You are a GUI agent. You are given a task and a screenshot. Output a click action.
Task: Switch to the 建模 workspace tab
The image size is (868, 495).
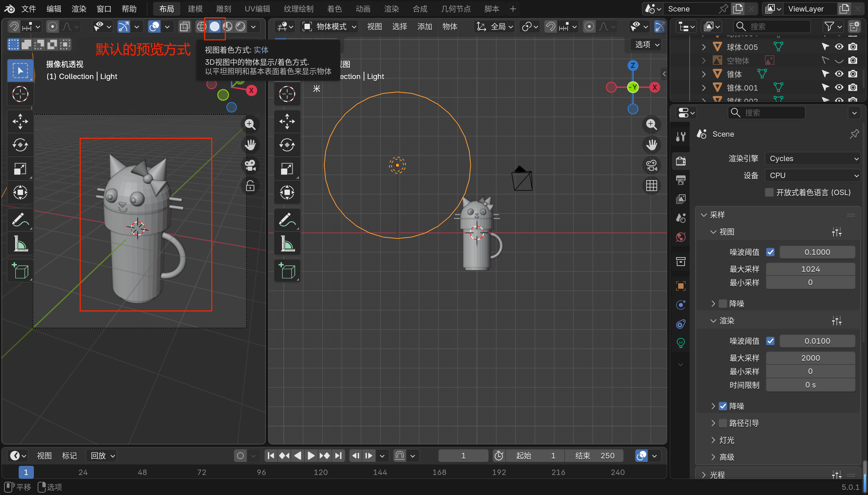(x=195, y=9)
